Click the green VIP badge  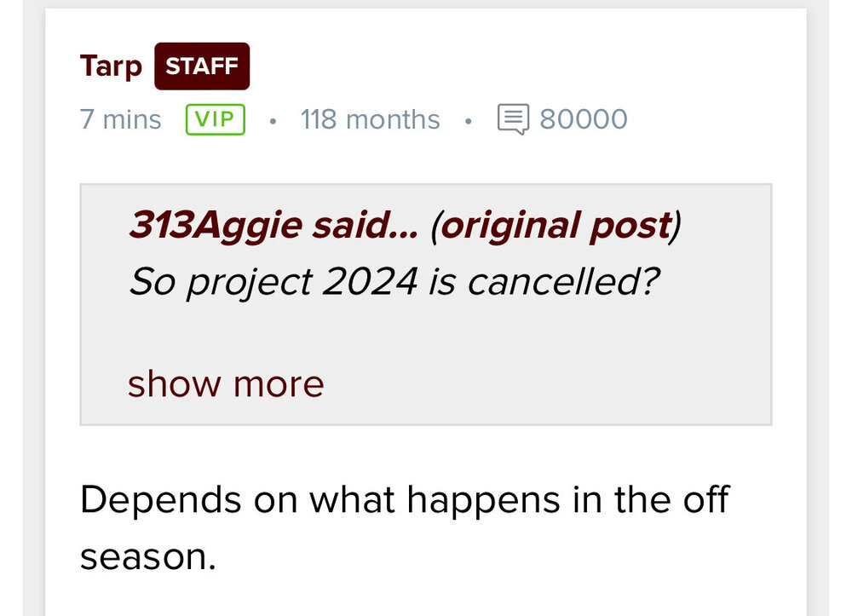point(215,119)
